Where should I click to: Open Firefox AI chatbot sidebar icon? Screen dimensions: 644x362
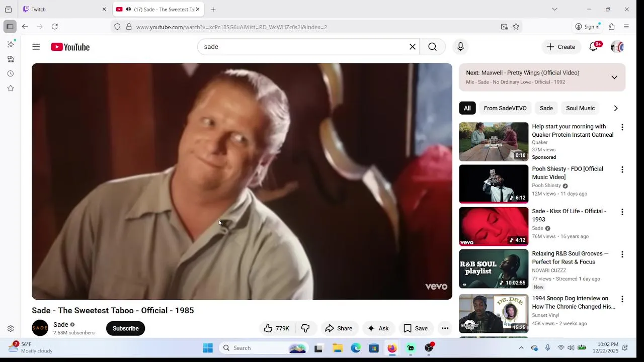pyautogui.click(x=11, y=44)
